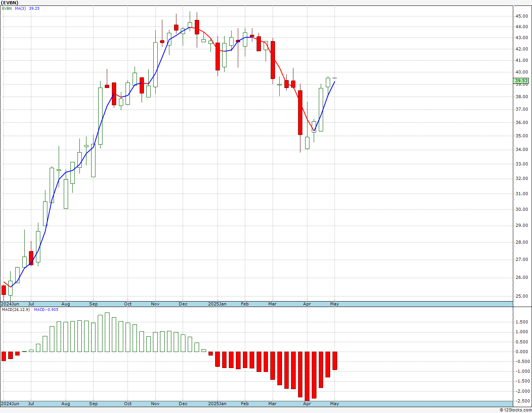Click the 34.00 price axis label
Viewport: 532px width, 413px height.
point(521,149)
